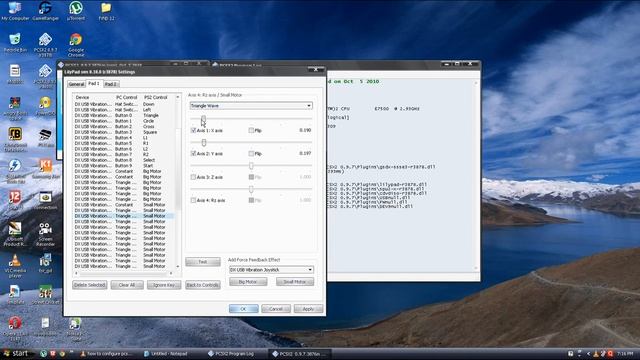640x360 pixels.
Task: Select the Button 1 Circle binding row
Action: coord(123,121)
